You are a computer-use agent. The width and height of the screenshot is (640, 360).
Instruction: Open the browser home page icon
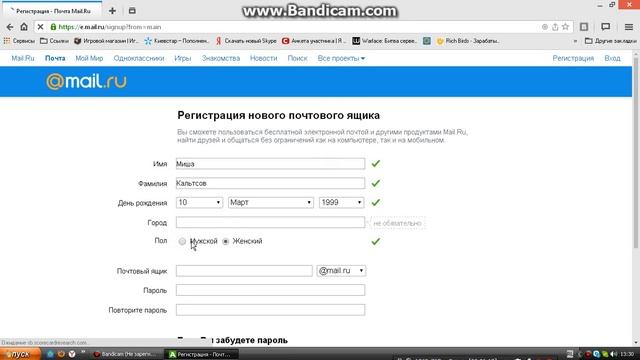(x=24, y=27)
